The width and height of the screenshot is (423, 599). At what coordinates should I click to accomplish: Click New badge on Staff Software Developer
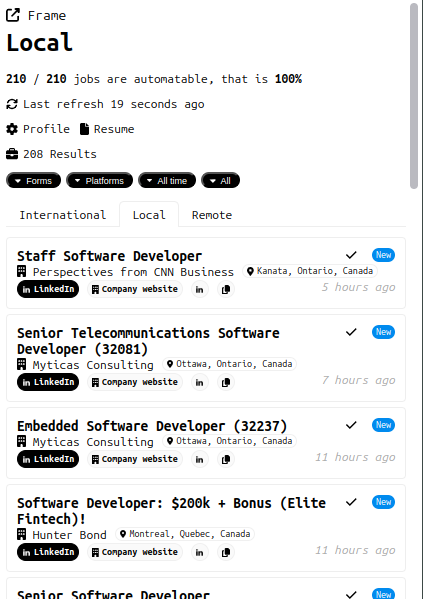click(x=383, y=255)
